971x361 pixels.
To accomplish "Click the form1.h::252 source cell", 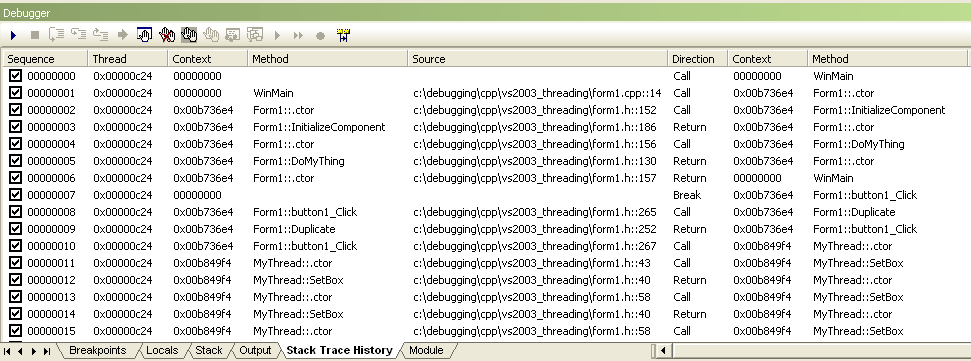I will pyautogui.click(x=534, y=229).
